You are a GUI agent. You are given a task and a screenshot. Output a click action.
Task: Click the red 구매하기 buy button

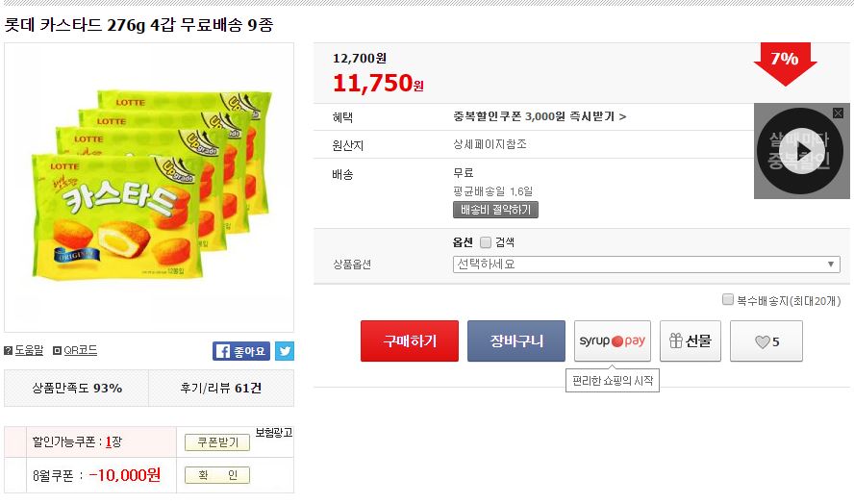click(410, 341)
